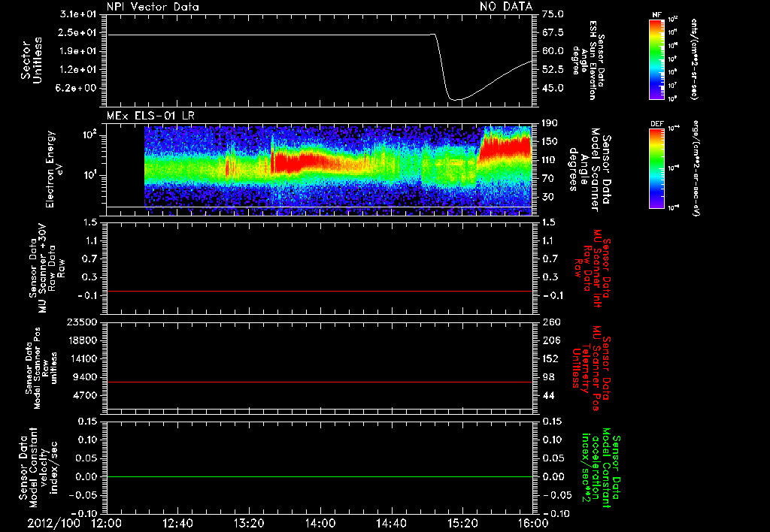Click the 45.0 sun elevation tick value

[x=553, y=88]
